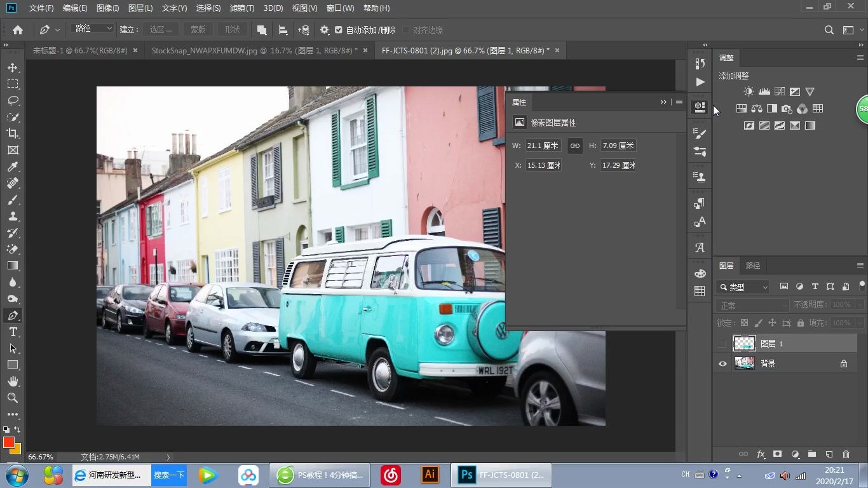
Task: Show the hidden 图层 1 layer
Action: tap(722, 344)
